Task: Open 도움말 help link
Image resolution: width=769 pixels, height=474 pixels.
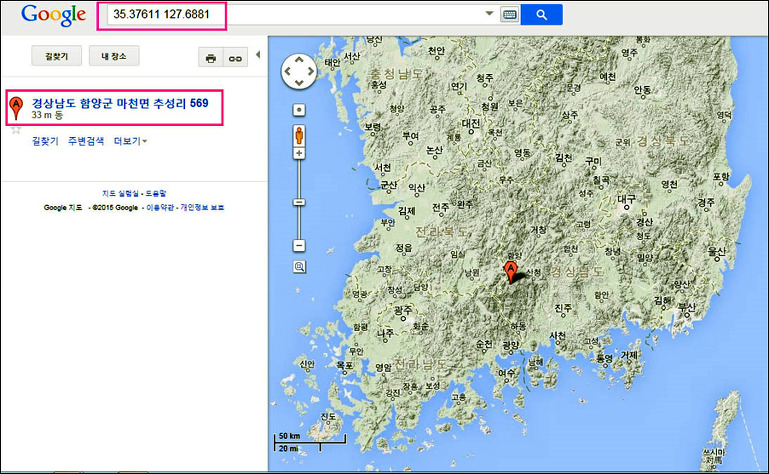Action: point(156,193)
